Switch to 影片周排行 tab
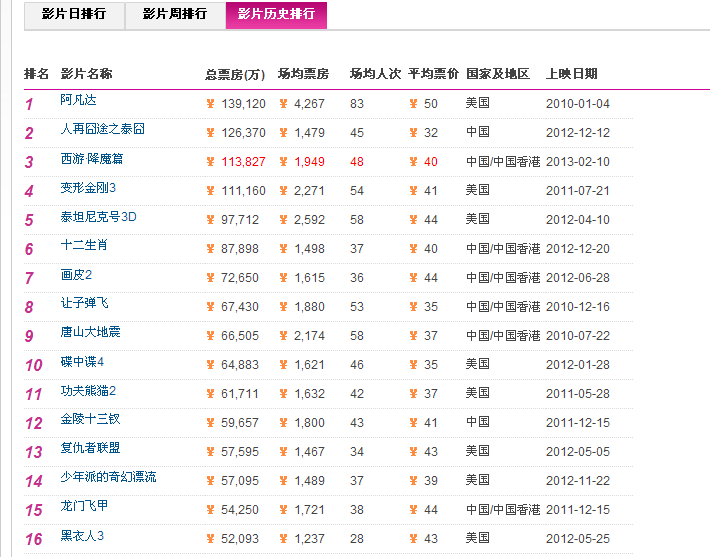The height and width of the screenshot is (557, 710). (175, 15)
